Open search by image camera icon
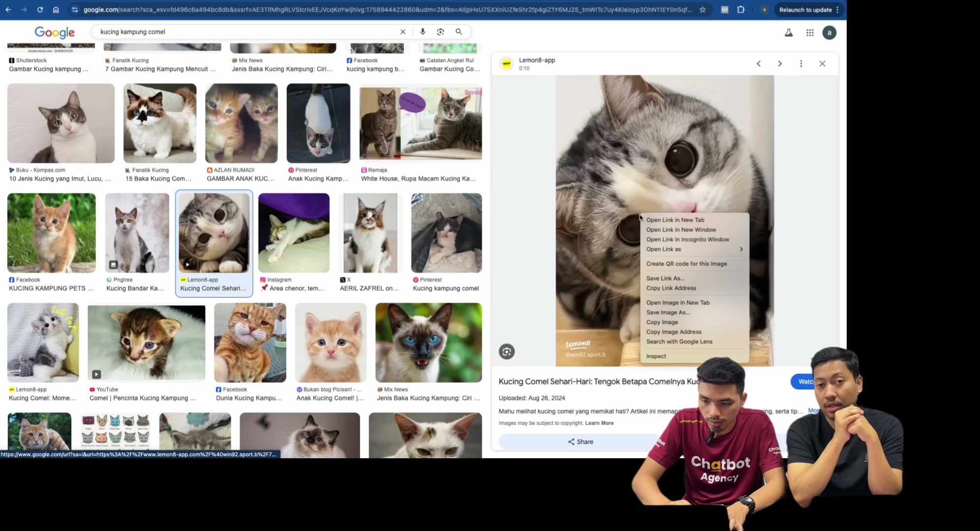 (x=440, y=31)
